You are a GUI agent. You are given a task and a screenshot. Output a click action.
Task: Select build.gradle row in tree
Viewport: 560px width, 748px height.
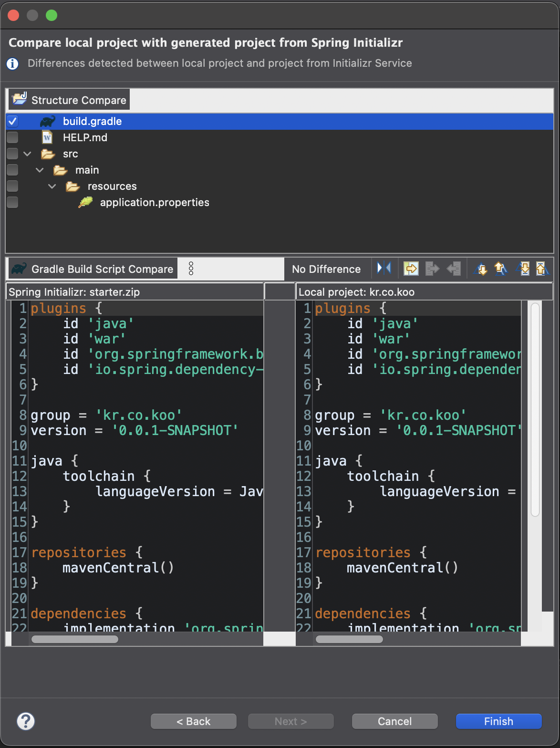(280, 121)
